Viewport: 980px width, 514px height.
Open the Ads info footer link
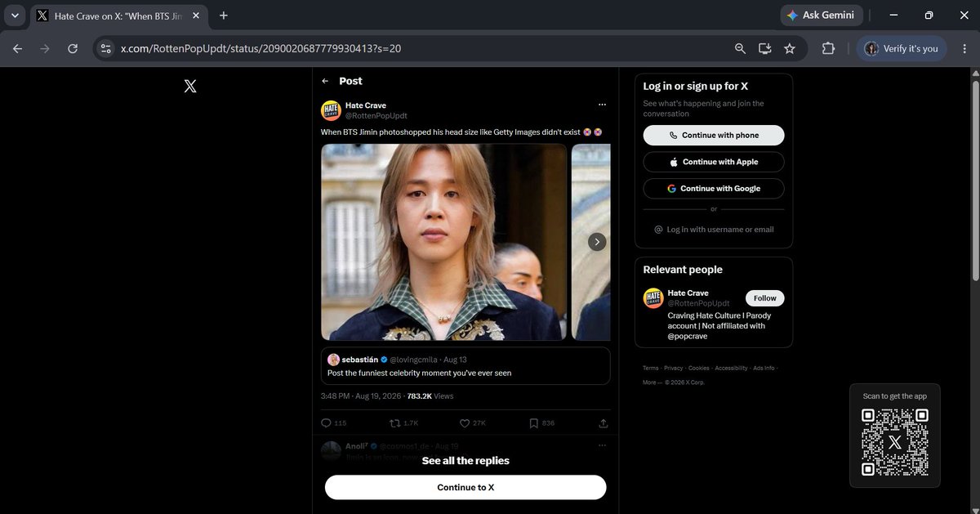click(764, 368)
